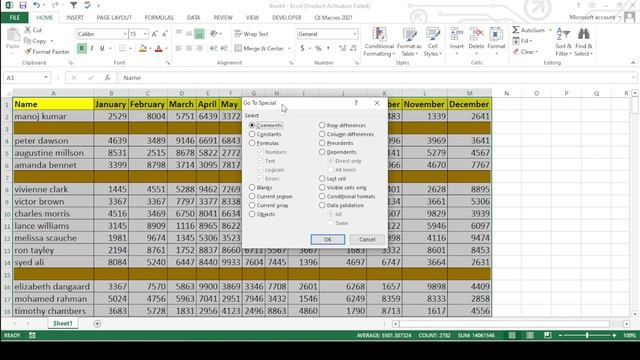The height and width of the screenshot is (360, 640).
Task: Click the Cut scissors icon
Action: click(x=28, y=30)
